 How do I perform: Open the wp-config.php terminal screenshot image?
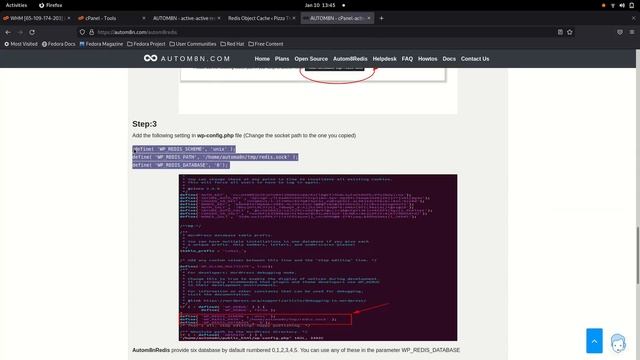[318, 258]
